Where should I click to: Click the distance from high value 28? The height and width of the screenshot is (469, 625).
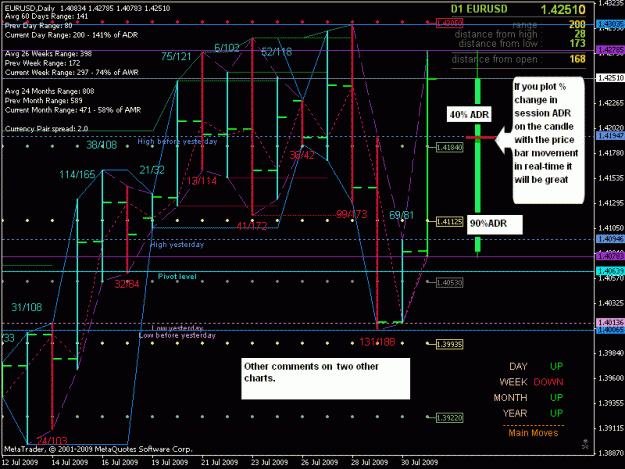(580, 34)
